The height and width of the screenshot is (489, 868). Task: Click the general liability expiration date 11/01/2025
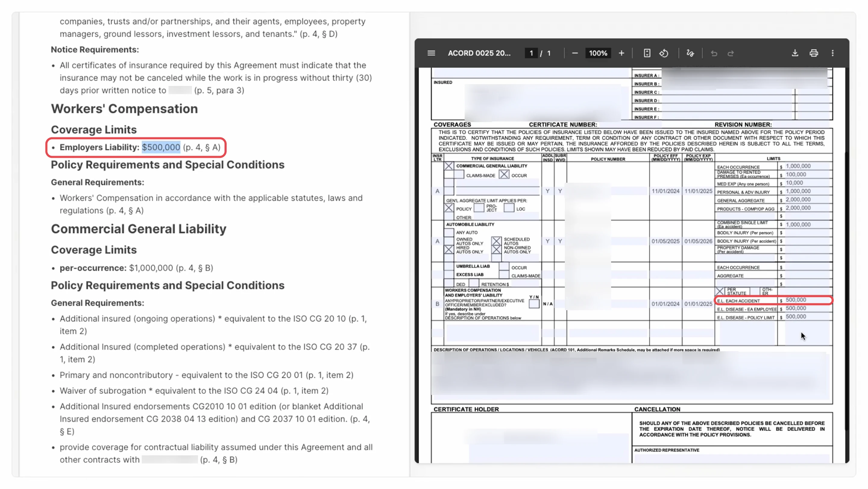pos(698,191)
